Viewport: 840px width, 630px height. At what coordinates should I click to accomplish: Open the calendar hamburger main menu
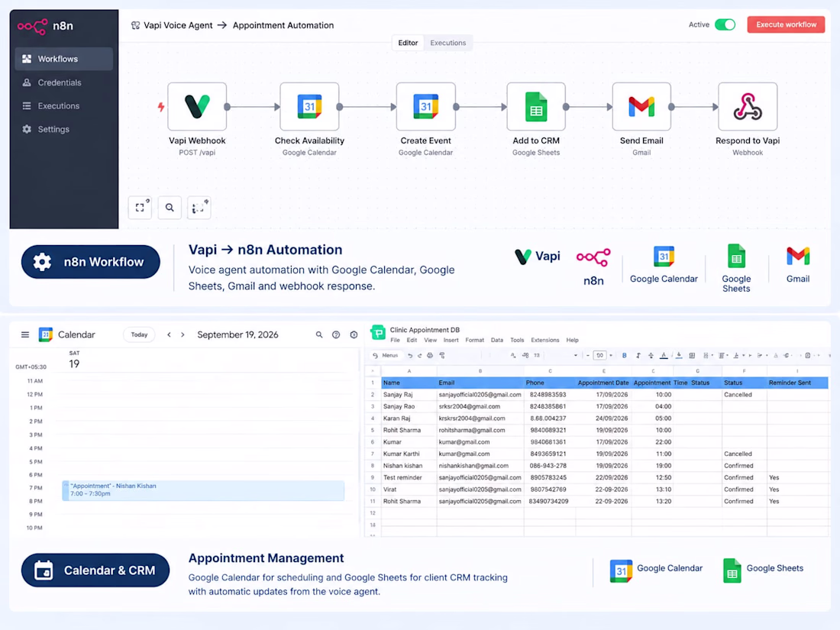click(x=25, y=334)
